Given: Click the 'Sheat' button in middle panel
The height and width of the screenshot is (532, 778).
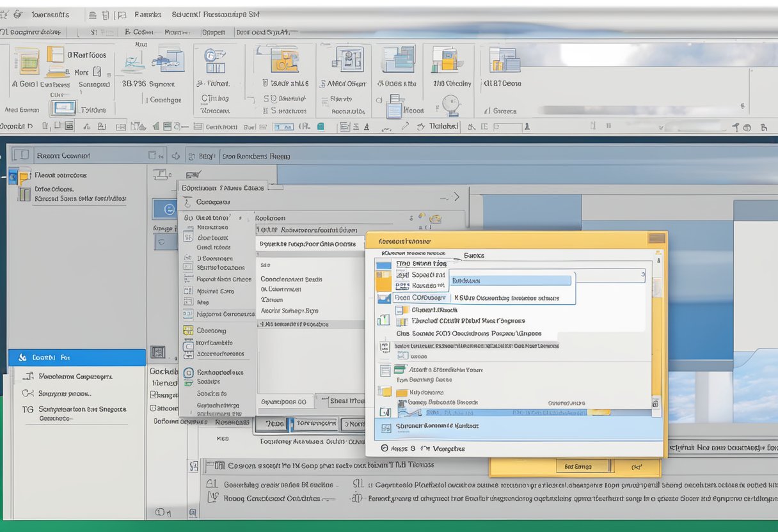Looking at the screenshot, I should [x=346, y=401].
